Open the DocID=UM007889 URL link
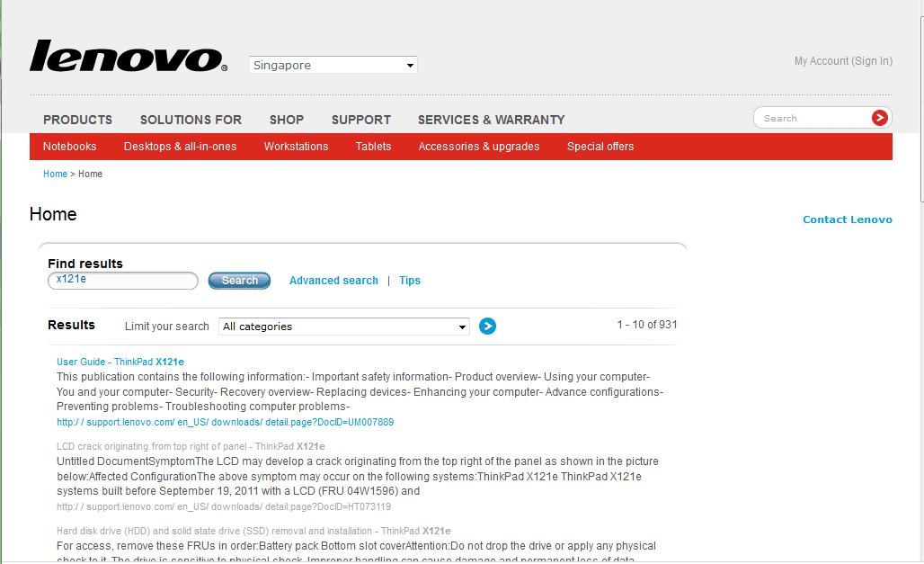The height and width of the screenshot is (564, 924). click(225, 423)
